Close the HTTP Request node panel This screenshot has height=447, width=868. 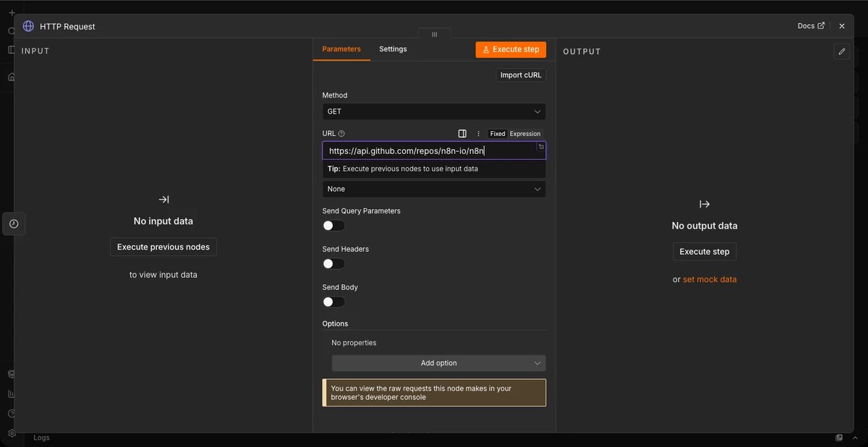point(842,26)
